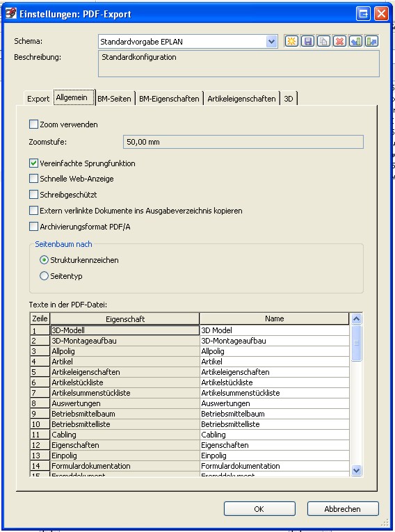Screen dimensions: 395x532
Task: Click Betriebsmittelbaum name cell
Action: click(x=274, y=414)
